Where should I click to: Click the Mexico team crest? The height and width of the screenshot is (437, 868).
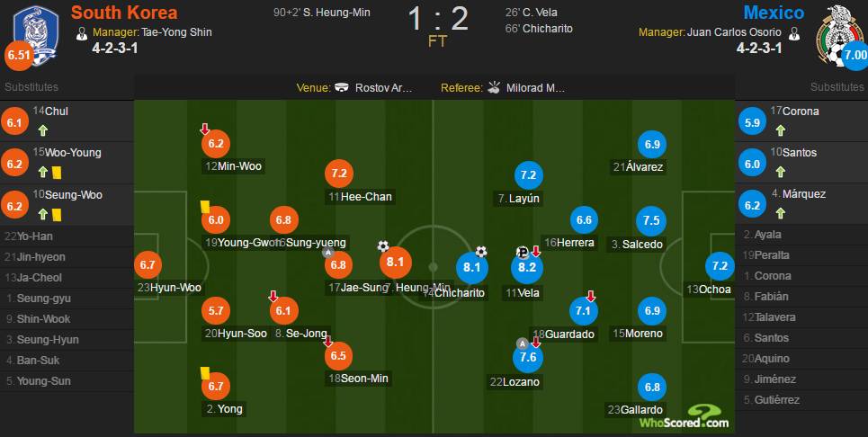pos(835,31)
